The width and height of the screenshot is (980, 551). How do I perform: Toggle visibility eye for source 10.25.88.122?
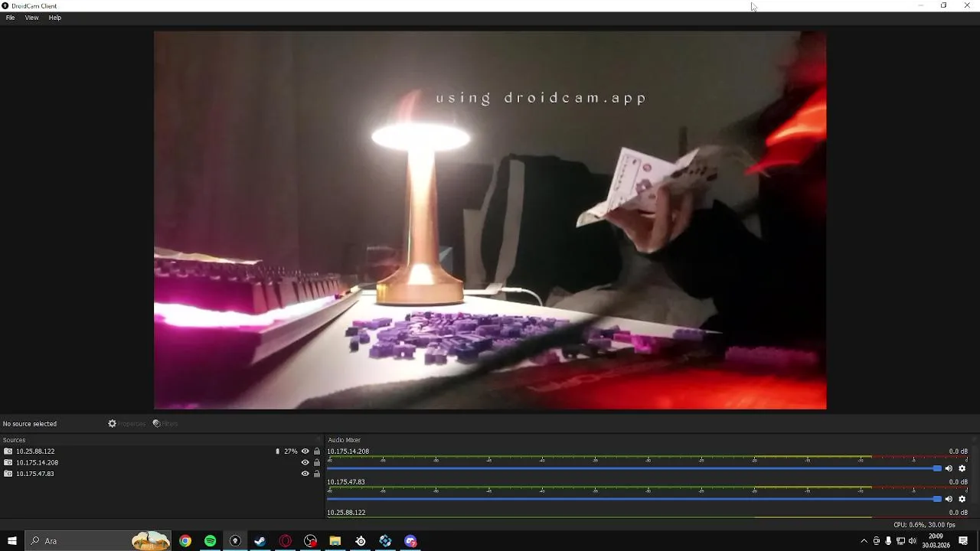pos(305,452)
